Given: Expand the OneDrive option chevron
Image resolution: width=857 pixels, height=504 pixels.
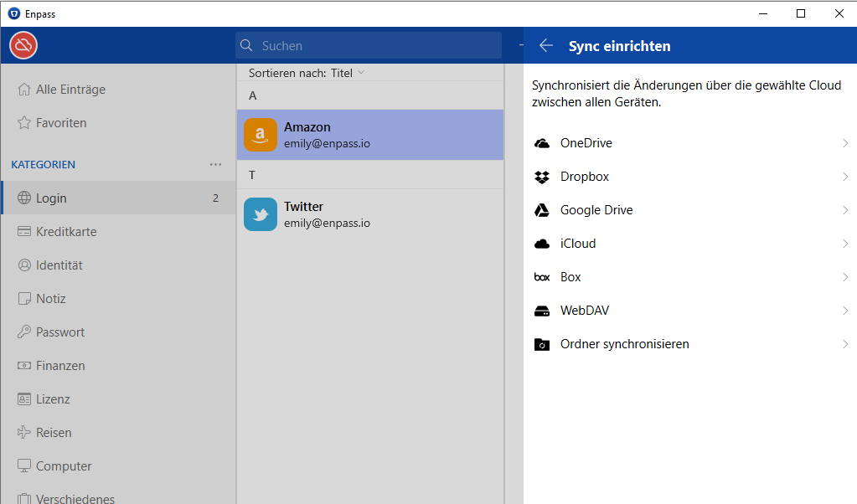Looking at the screenshot, I should click(845, 143).
